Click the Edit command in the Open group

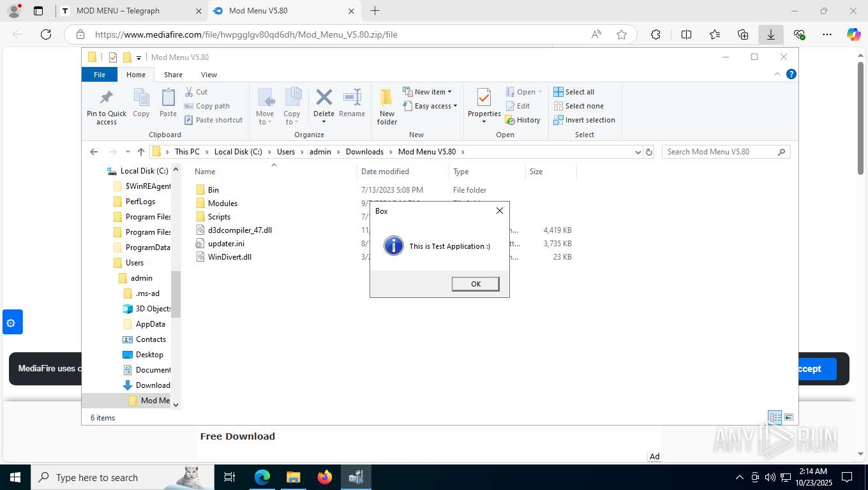click(518, 106)
